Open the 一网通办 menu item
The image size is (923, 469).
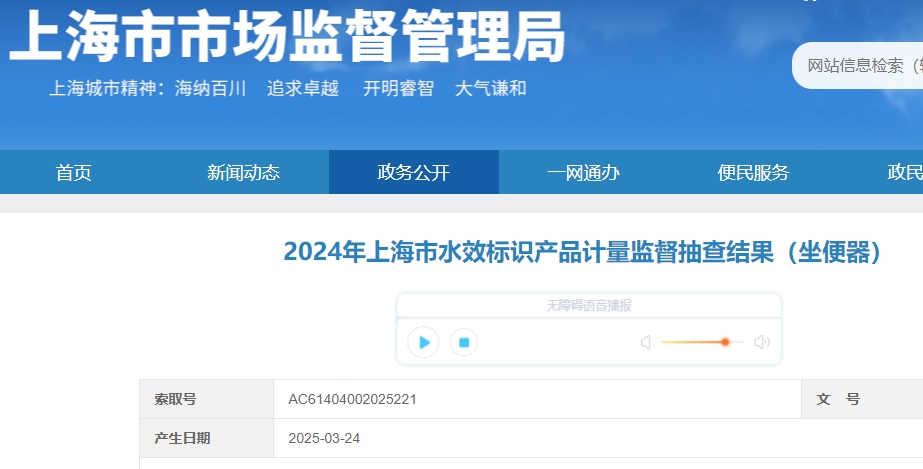tap(584, 173)
